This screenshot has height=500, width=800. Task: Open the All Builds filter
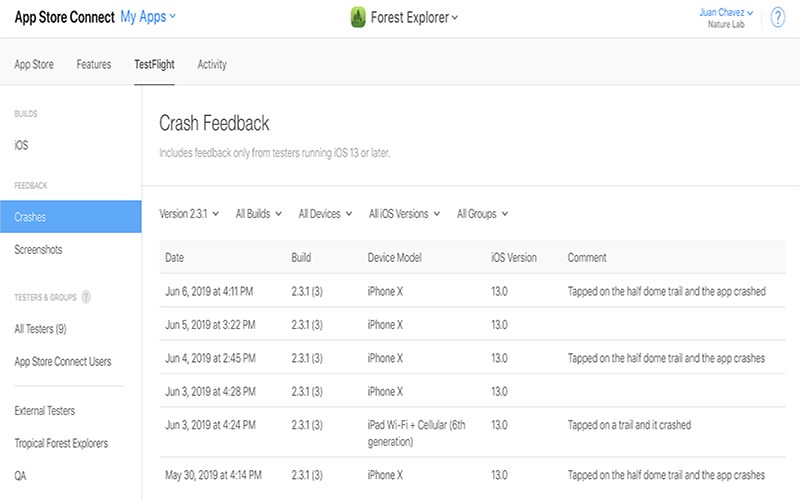[x=259, y=214]
